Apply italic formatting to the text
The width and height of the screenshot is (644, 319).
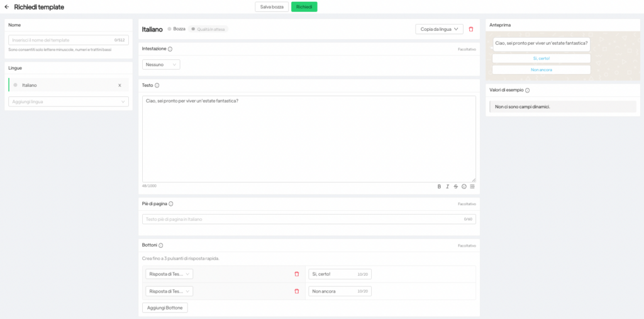point(447,186)
